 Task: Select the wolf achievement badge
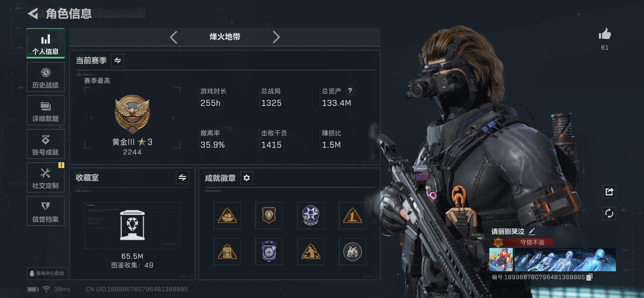[x=352, y=252]
